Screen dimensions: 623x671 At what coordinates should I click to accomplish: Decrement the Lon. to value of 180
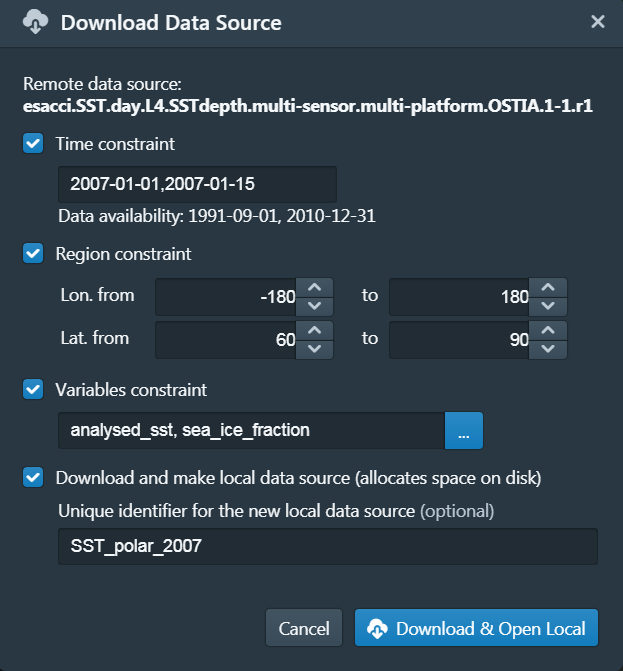(x=548, y=306)
